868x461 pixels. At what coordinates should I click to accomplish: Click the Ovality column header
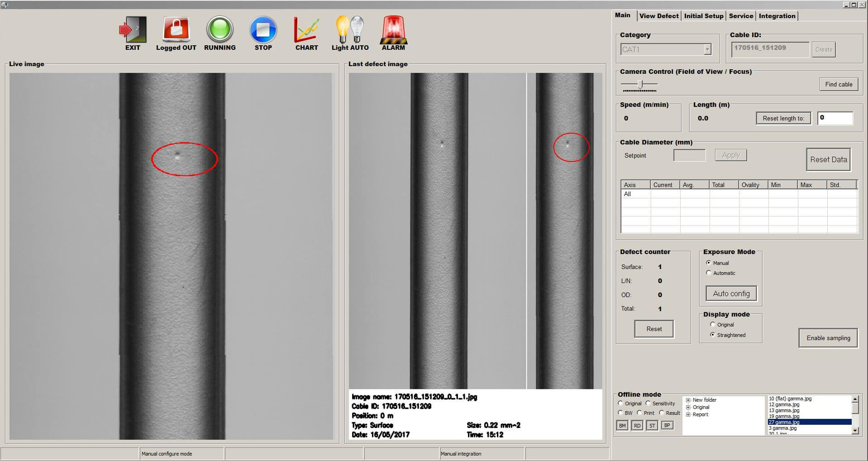[754, 185]
